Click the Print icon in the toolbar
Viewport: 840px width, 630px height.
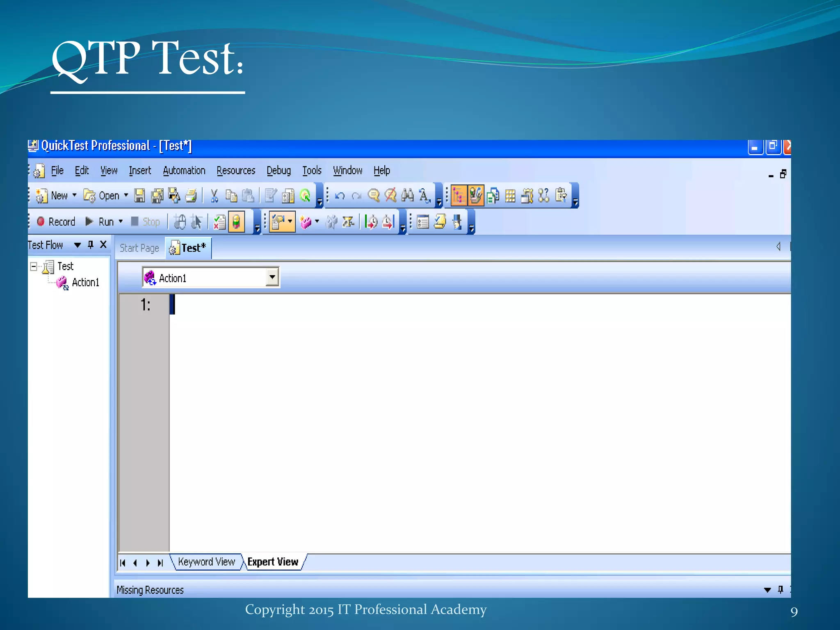tap(191, 196)
